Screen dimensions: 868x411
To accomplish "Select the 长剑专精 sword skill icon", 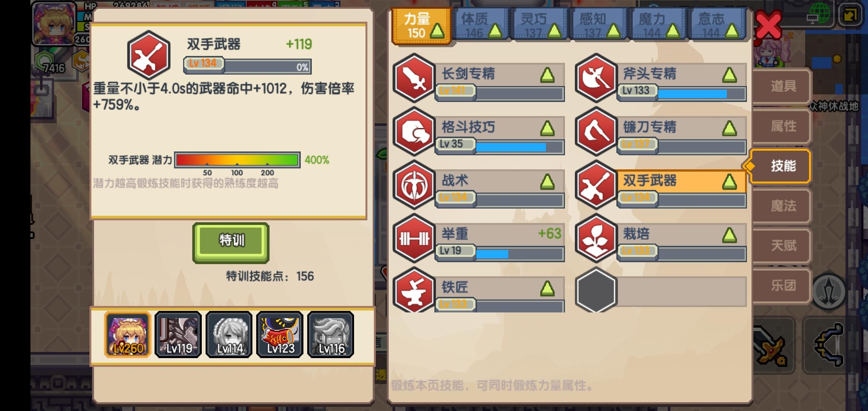I will 414,78.
